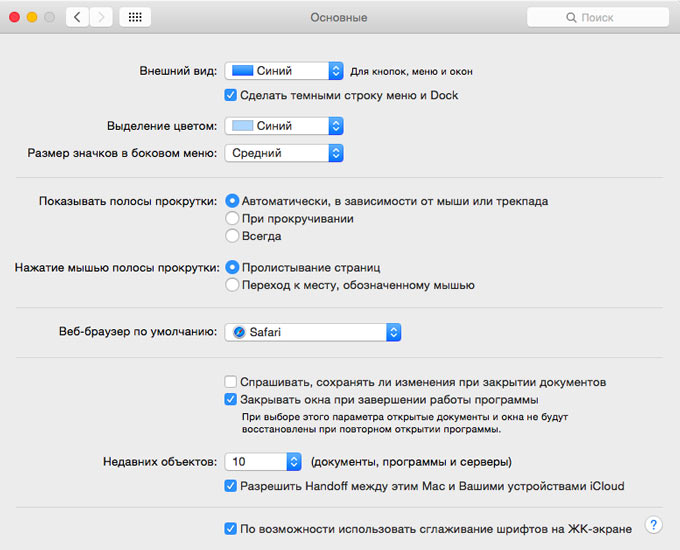Click the yellow minimize window button

[x=31, y=17]
